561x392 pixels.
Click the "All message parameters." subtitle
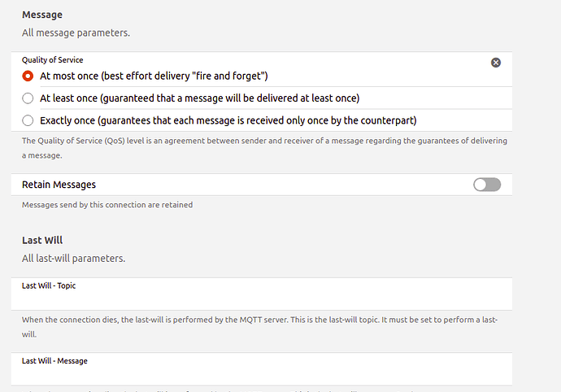tap(76, 33)
